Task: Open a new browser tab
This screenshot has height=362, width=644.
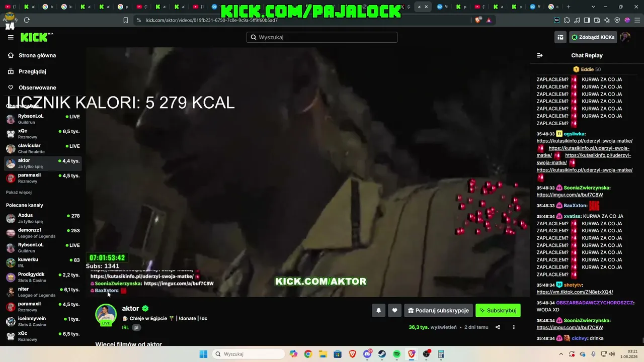Action: (x=569, y=7)
